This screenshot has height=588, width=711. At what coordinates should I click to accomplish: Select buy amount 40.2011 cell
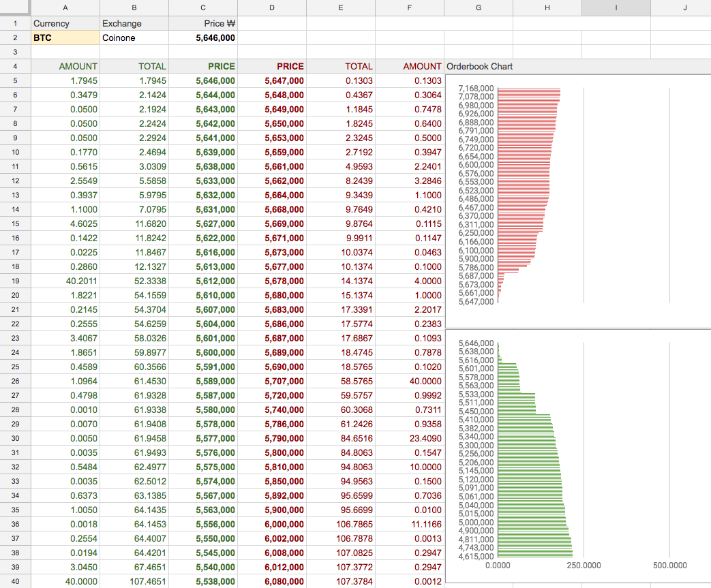point(65,281)
